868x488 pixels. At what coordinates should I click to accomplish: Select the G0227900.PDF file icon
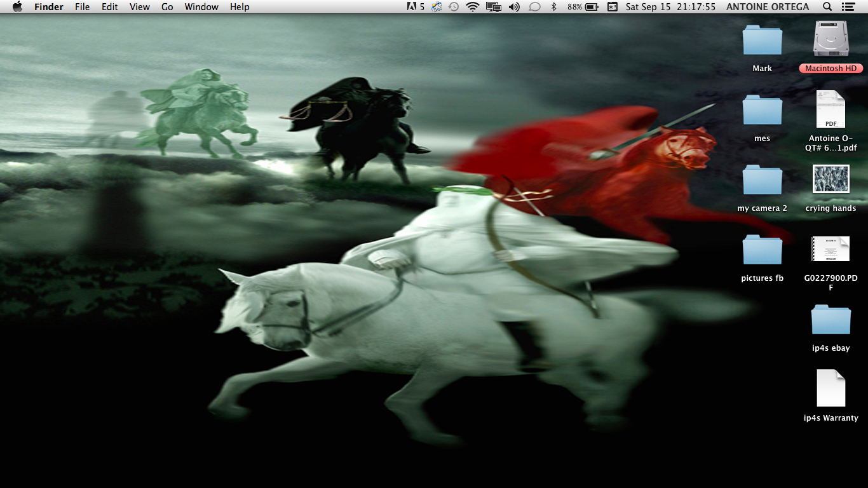[831, 249]
